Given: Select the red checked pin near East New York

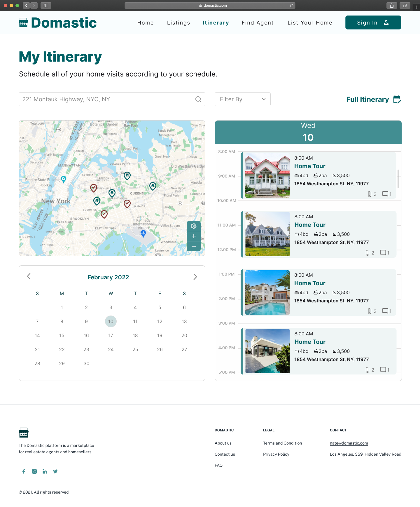Looking at the screenshot, I should [104, 214].
